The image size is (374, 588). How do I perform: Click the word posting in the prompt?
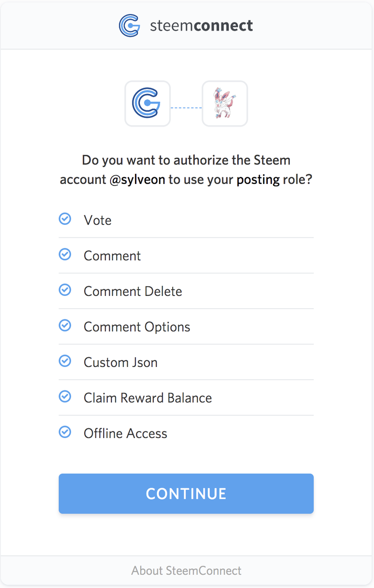coord(258,180)
